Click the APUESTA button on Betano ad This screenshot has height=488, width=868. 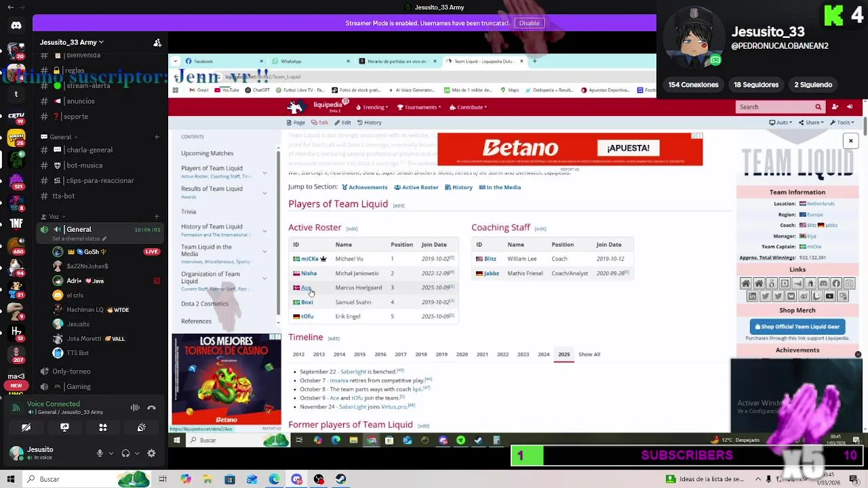(x=628, y=148)
